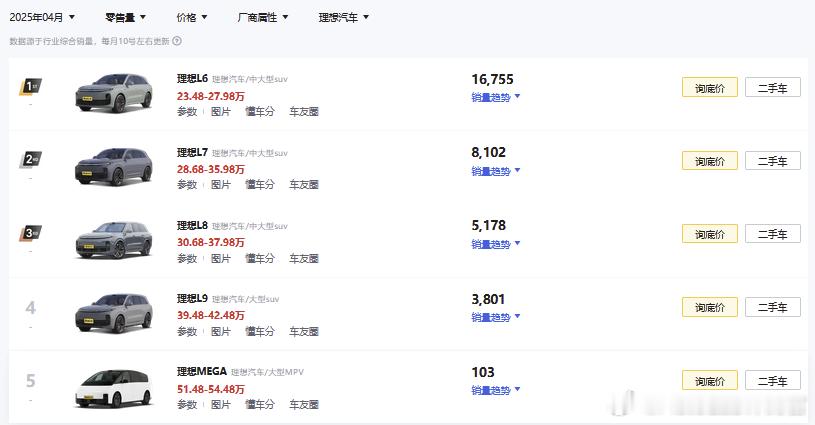Open the 理想L6 car thumbnail
This screenshot has height=425, width=815.
(x=114, y=93)
